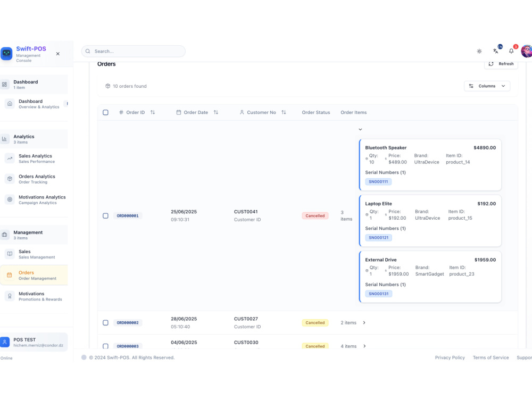Image resolution: width=532 pixels, height=399 pixels.
Task: Click the Management briefcase icon
Action: pos(4,235)
